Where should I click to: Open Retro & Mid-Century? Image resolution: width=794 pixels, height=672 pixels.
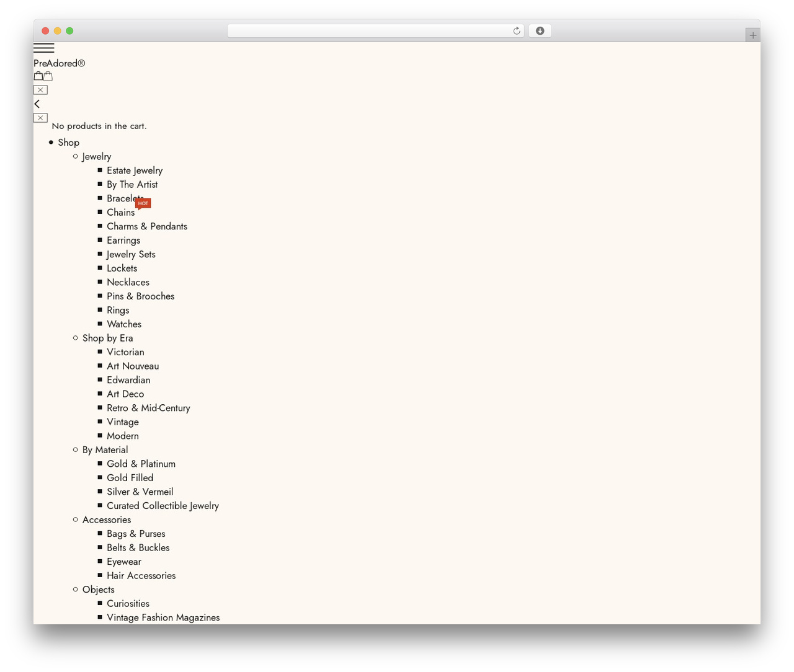[148, 408]
